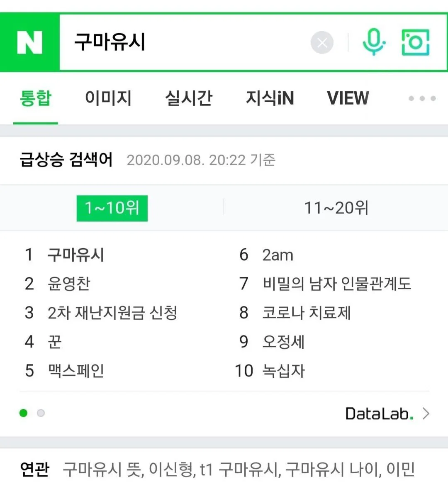Open the DataLab. link

pos(380,414)
